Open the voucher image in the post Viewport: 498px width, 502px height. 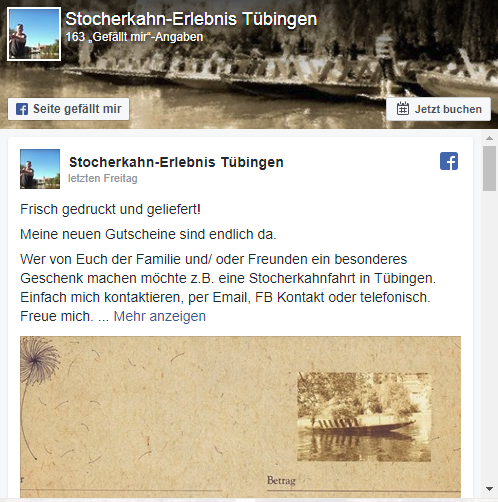pos(240,417)
